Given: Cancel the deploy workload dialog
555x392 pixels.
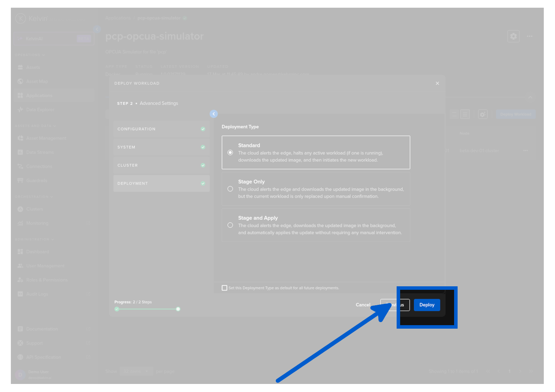Looking at the screenshot, I should (363, 305).
